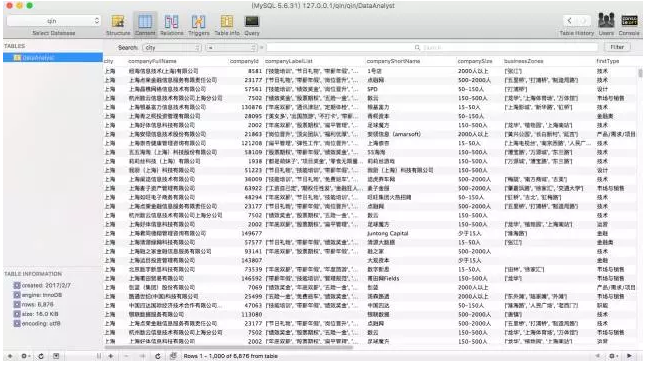653x368 pixels.
Task: Select the short name cell containing amarsoft
Action: pyautogui.click(x=410, y=134)
